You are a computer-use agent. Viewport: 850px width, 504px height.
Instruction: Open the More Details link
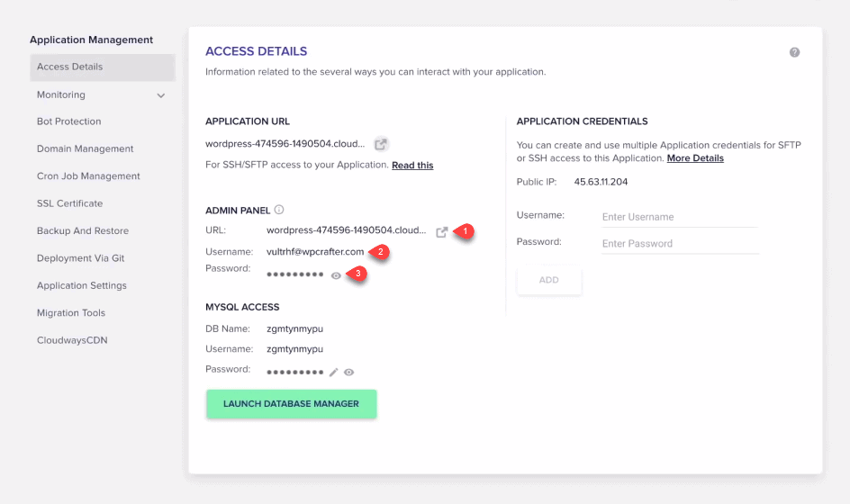[x=695, y=158]
